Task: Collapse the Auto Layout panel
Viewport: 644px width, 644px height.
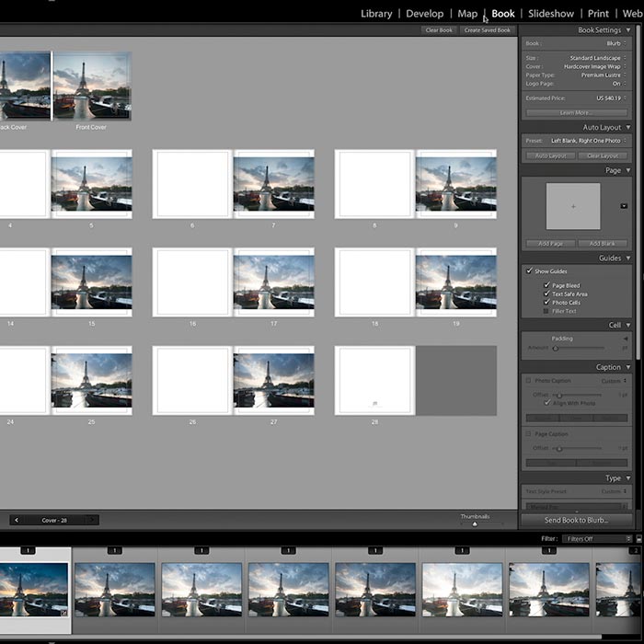Action: tap(628, 127)
